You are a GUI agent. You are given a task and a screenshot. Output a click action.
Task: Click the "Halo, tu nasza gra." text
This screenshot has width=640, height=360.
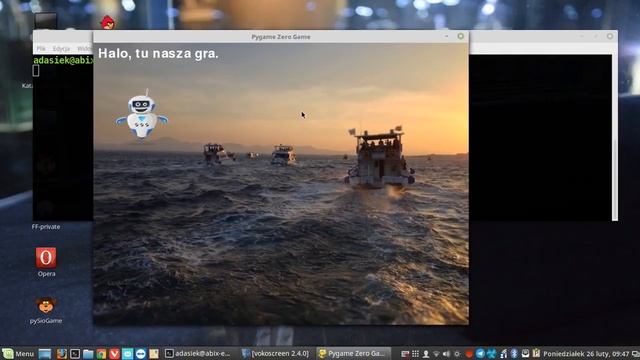158,53
